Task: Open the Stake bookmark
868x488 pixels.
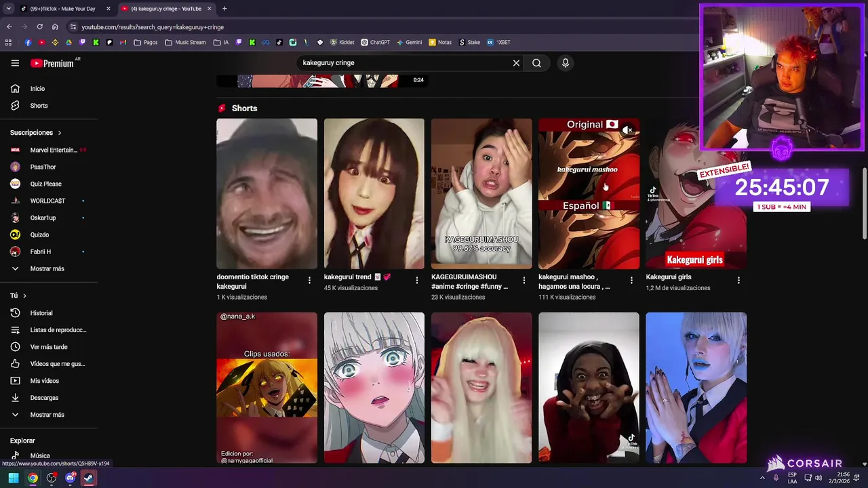Action: [469, 42]
